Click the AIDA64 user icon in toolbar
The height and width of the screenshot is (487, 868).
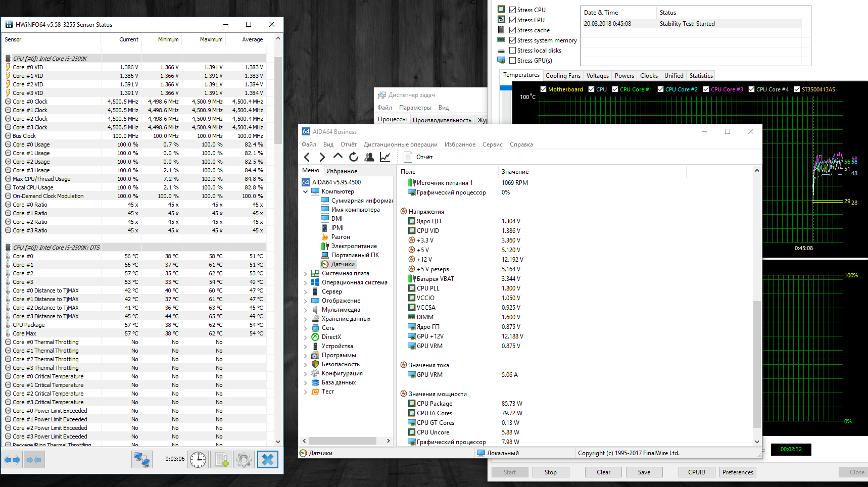click(x=369, y=157)
